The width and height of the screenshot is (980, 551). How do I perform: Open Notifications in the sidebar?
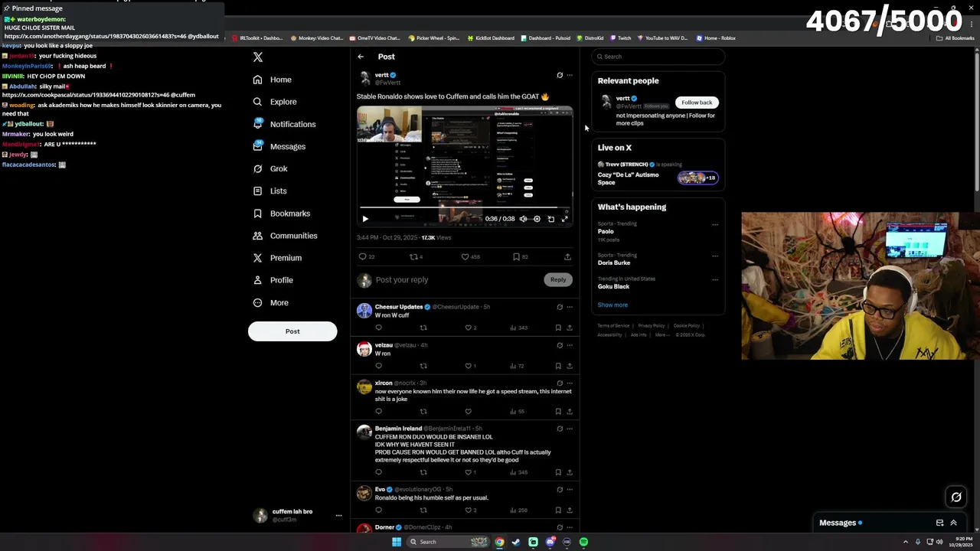tap(284, 124)
